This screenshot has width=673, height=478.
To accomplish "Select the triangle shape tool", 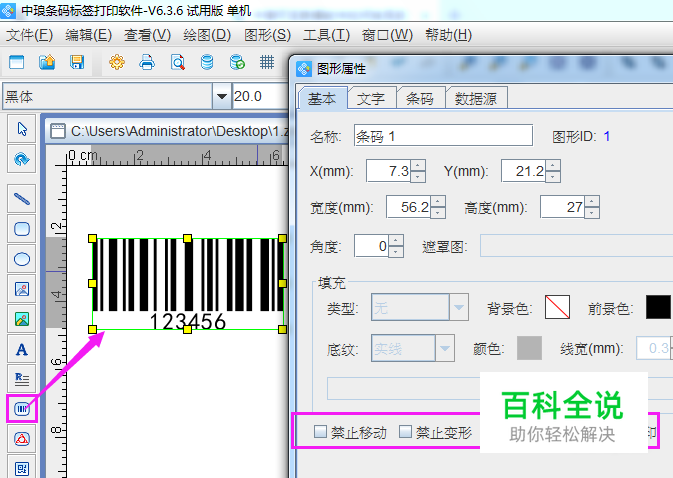I will coord(22,439).
